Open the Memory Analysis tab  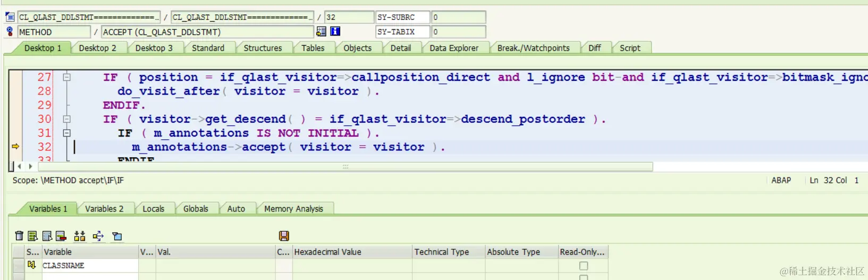point(293,209)
